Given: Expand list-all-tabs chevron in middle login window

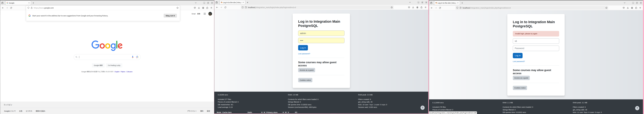Looking at the screenshot, I should (410, 3).
